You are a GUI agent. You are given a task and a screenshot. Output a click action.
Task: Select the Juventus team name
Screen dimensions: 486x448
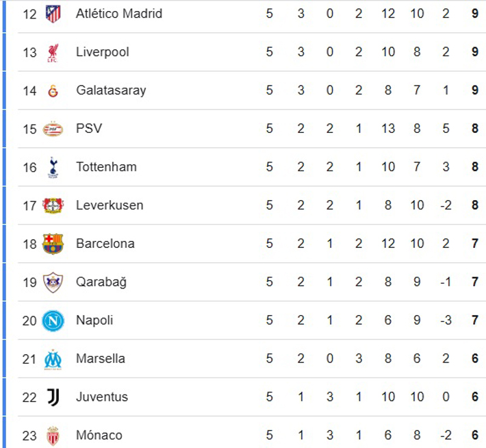(x=102, y=397)
